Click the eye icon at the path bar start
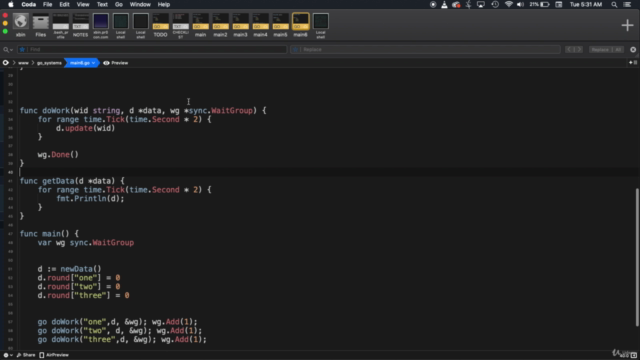 (6, 63)
